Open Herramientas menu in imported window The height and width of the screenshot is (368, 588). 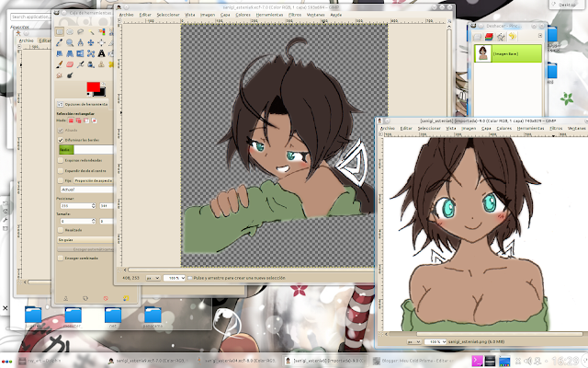tap(530, 129)
